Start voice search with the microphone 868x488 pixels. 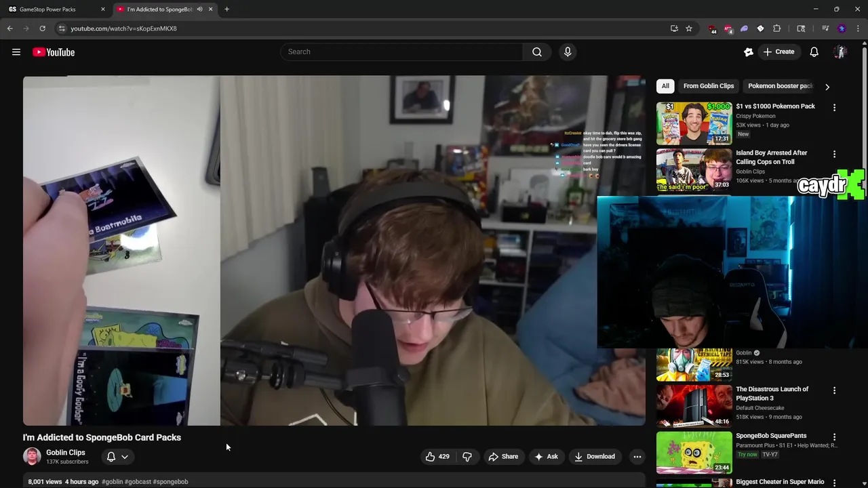pos(568,52)
